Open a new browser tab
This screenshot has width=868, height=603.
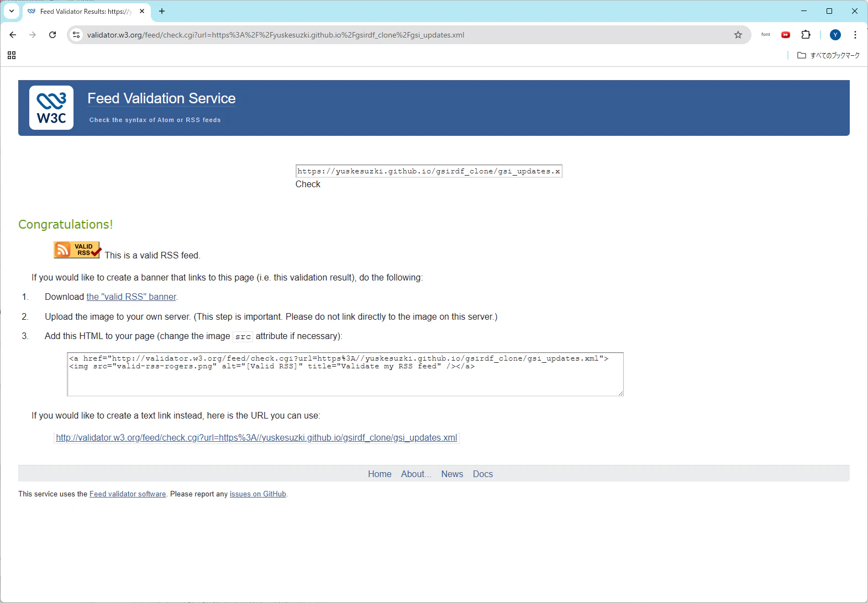(x=162, y=11)
